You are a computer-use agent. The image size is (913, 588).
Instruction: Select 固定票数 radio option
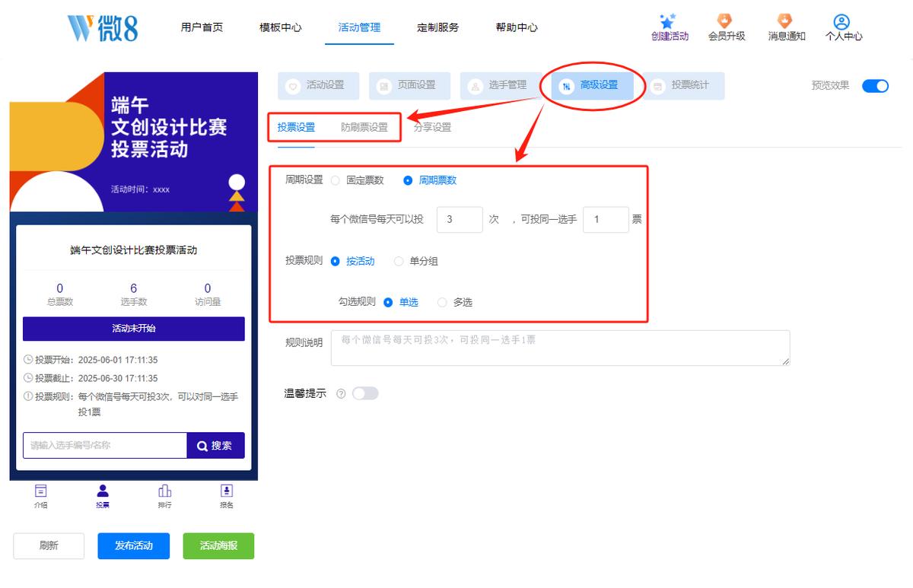point(336,180)
